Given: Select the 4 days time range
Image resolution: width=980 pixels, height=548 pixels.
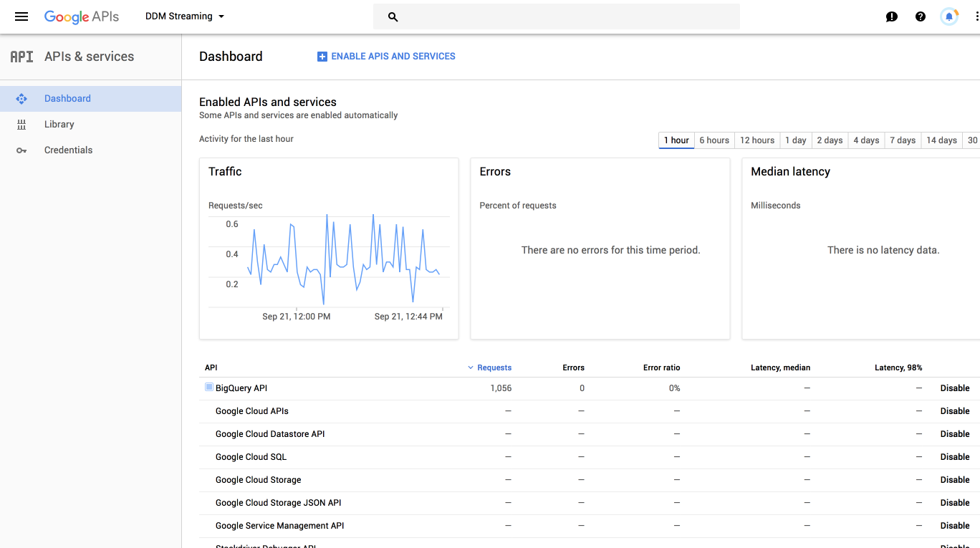Looking at the screenshot, I should pyautogui.click(x=866, y=140).
